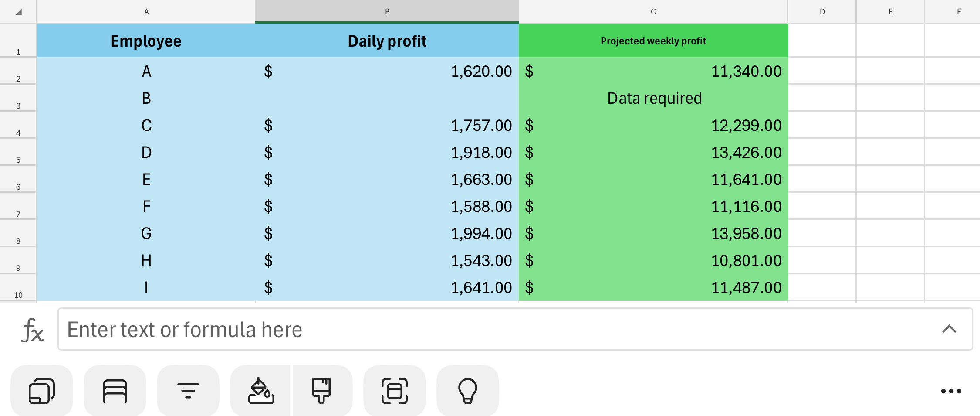Screen dimensions: 980x416
Task: Select row 3 header
Action: tap(18, 98)
